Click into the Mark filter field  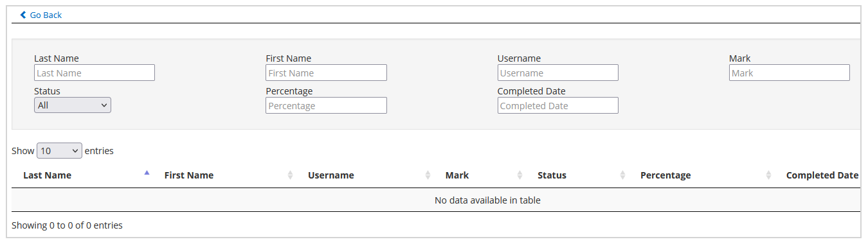point(790,73)
